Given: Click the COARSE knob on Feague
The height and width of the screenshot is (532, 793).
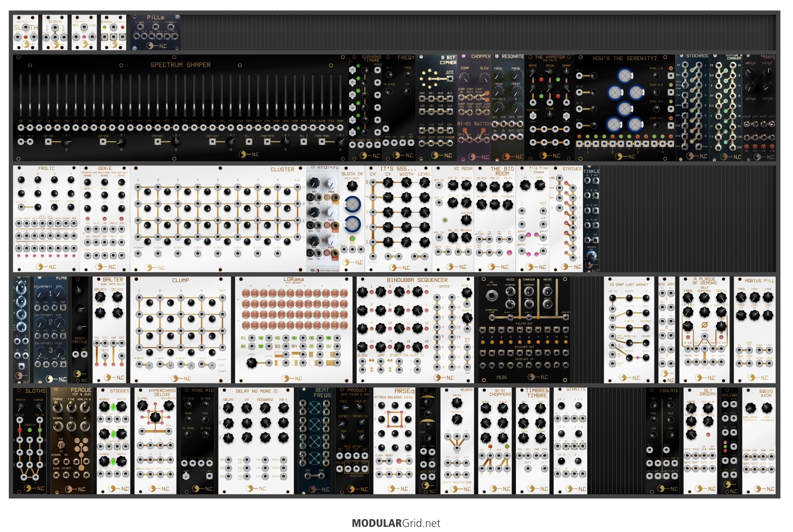Looking at the screenshot, I should tap(58, 408).
